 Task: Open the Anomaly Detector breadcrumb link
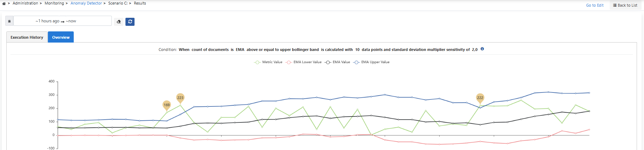pyautogui.click(x=86, y=3)
